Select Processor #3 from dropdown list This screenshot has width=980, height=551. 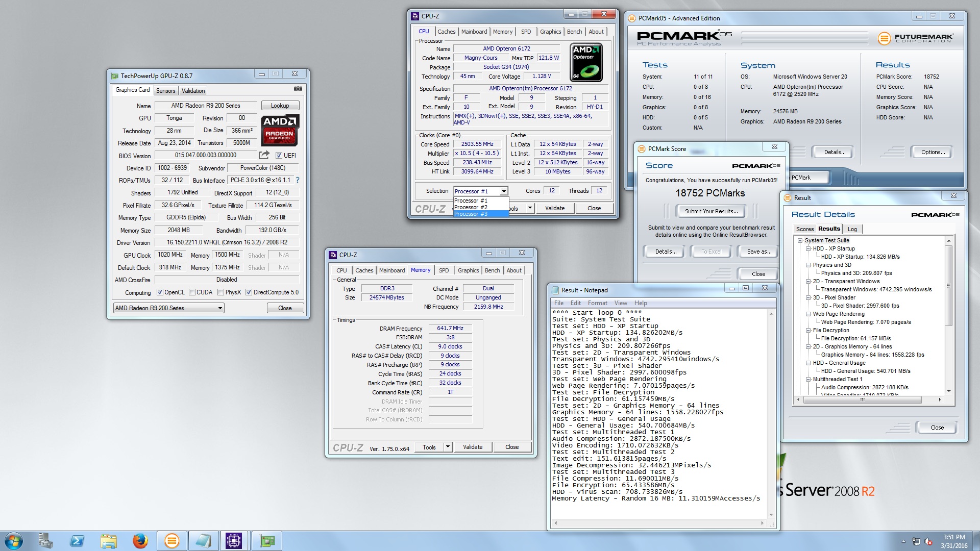[x=481, y=214]
